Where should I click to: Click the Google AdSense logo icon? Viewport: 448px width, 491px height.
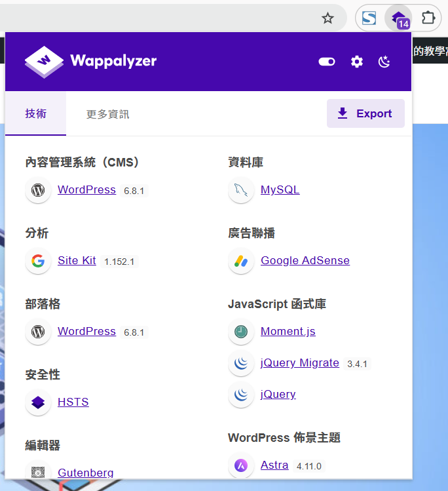click(x=241, y=261)
